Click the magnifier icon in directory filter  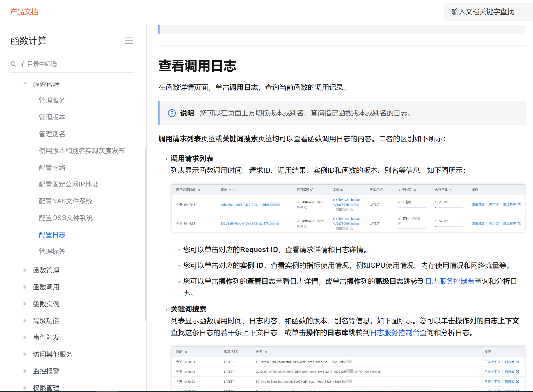tap(13, 64)
